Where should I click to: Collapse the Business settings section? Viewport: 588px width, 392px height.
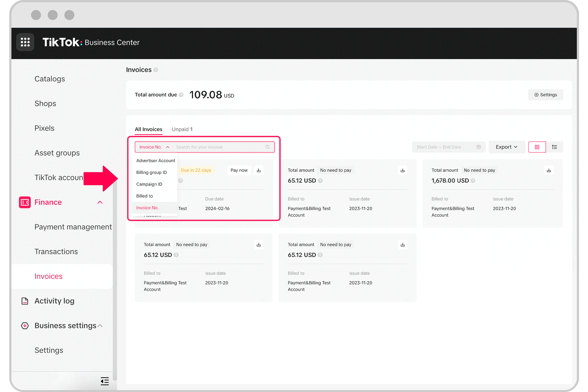[x=100, y=326]
